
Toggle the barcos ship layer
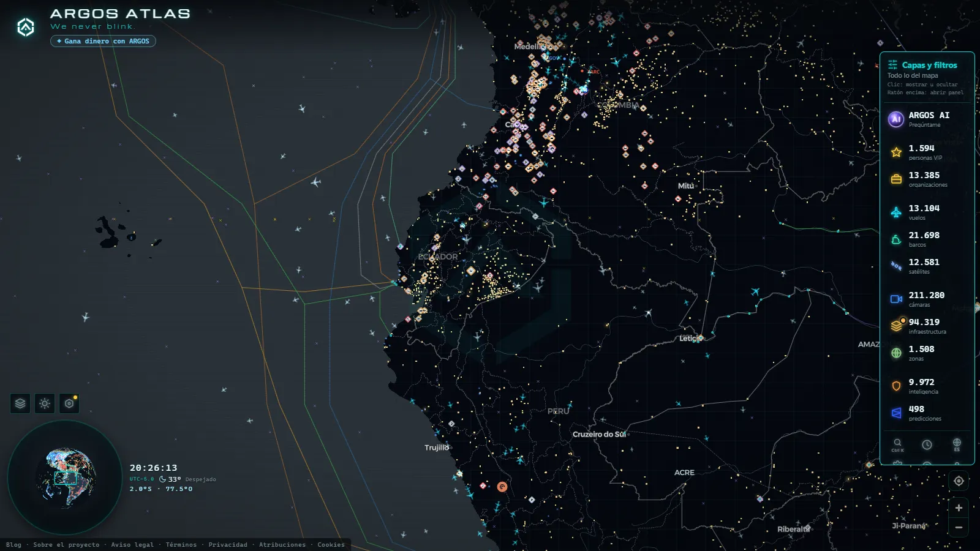(x=896, y=239)
